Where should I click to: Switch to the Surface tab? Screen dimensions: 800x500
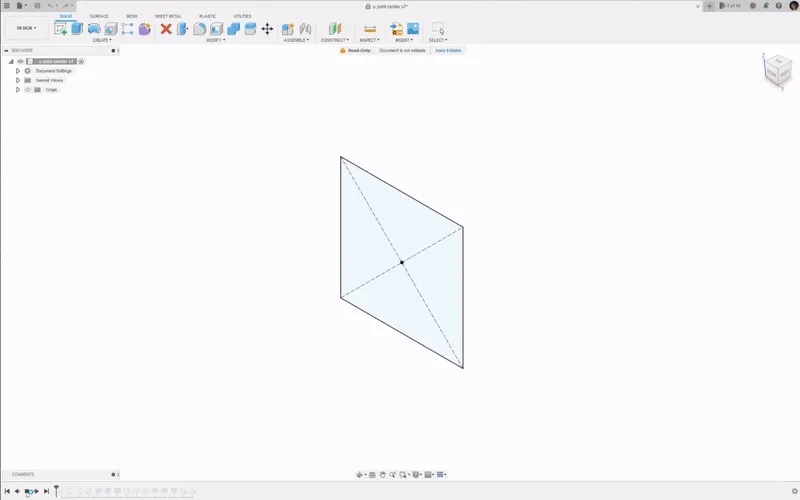[x=99, y=16]
